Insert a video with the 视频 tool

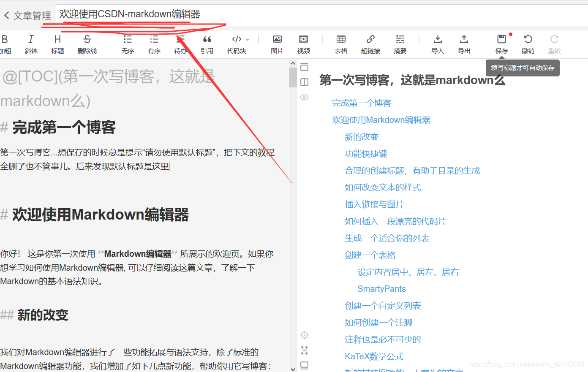(x=303, y=44)
